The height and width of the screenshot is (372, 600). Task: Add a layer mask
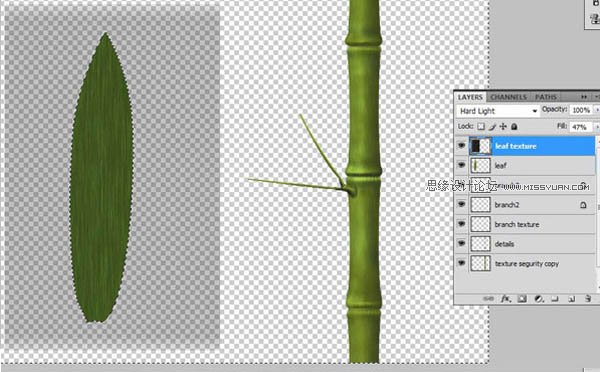(522, 299)
